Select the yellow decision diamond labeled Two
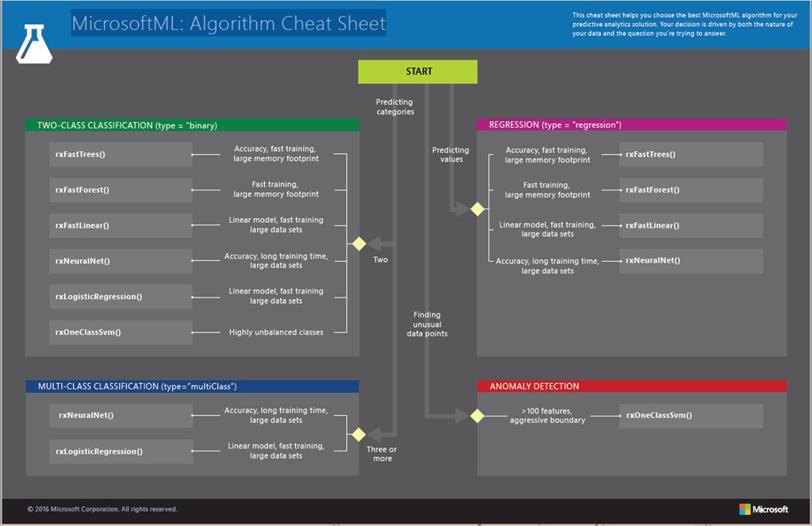The image size is (812, 526). 358,244
